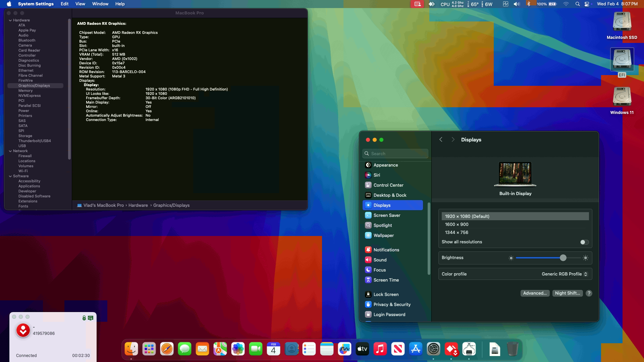644x362 pixels.
Task: Select Memory in System Information sidebar
Action: (25, 90)
